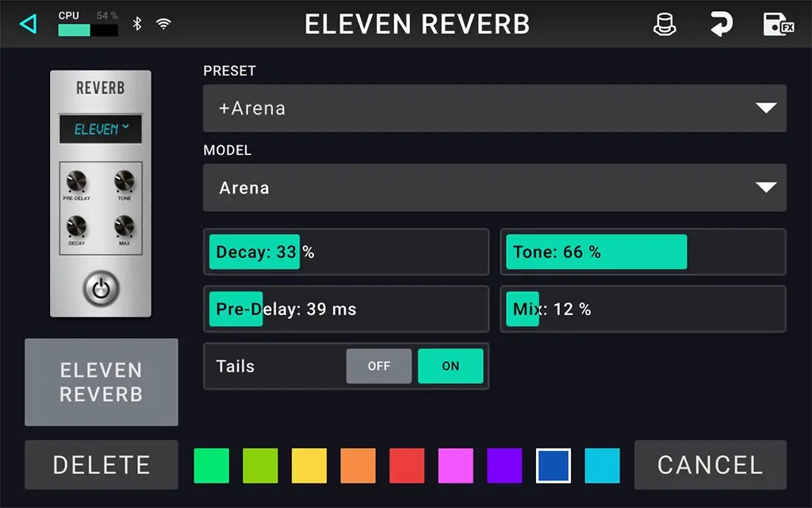812x508 pixels.
Task: Click the undo arrow icon
Action: 720,24
